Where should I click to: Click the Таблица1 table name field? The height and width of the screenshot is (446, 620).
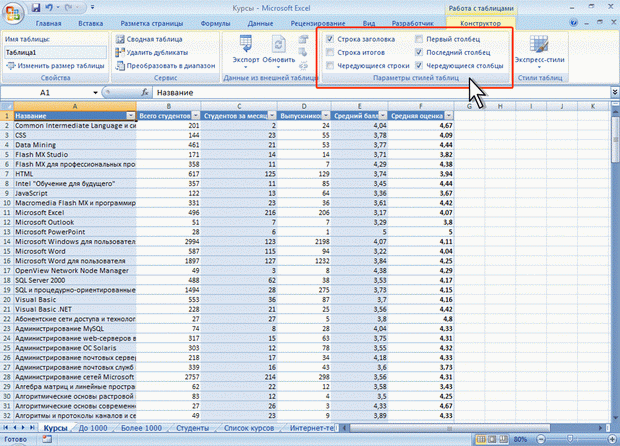pyautogui.click(x=55, y=52)
